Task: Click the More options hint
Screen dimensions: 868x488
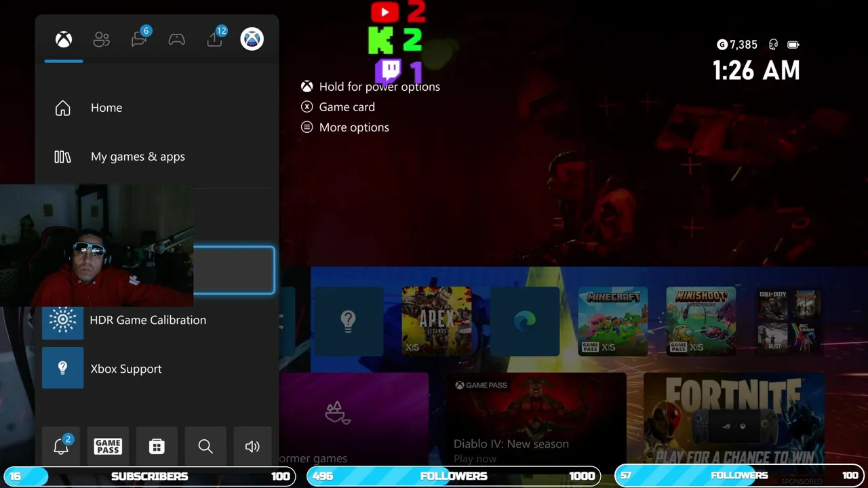Action: 354,127
